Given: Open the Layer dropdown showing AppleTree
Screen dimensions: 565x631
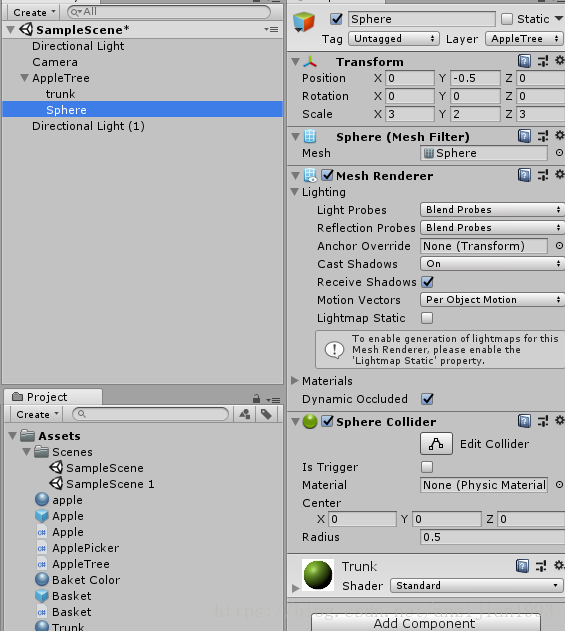Looking at the screenshot, I should coord(524,39).
